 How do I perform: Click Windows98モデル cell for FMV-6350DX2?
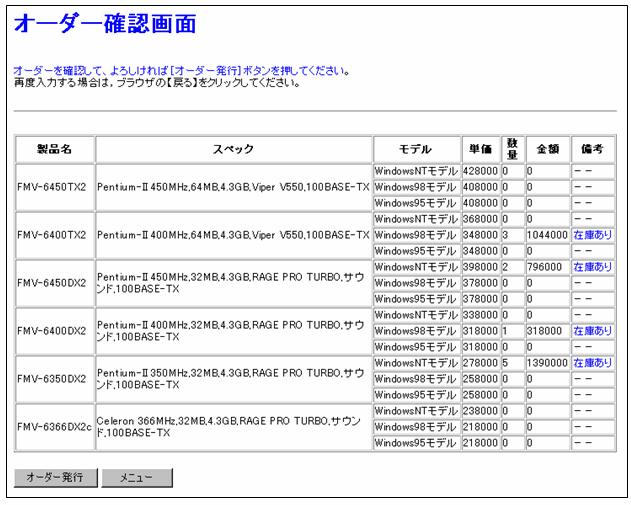[417, 379]
